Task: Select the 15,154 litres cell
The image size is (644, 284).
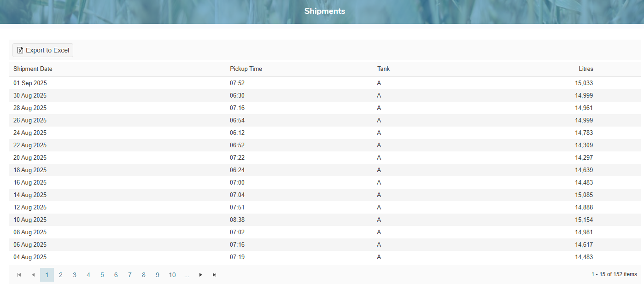Action: coord(584,220)
